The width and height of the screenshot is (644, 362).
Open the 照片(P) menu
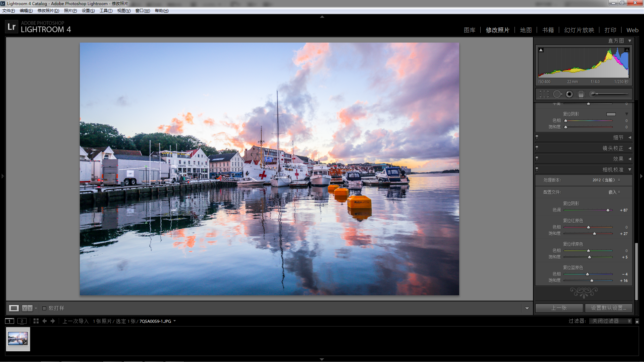tap(70, 11)
